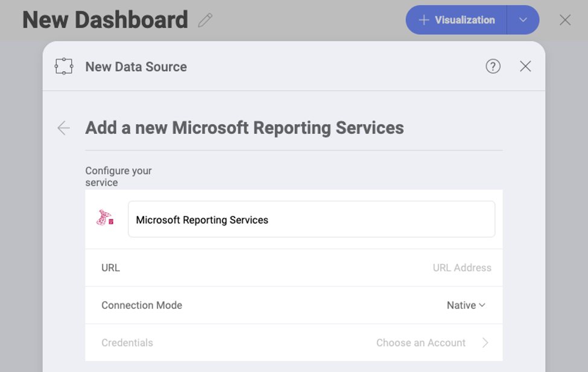The height and width of the screenshot is (372, 588).
Task: Click the URL Address input field
Action: tap(461, 268)
